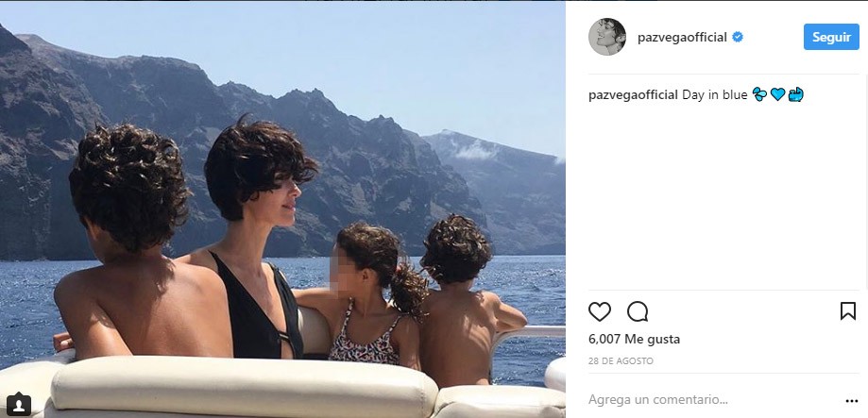This screenshot has height=418, width=868.
Task: Follow the account with Seguir button
Action: (x=831, y=37)
